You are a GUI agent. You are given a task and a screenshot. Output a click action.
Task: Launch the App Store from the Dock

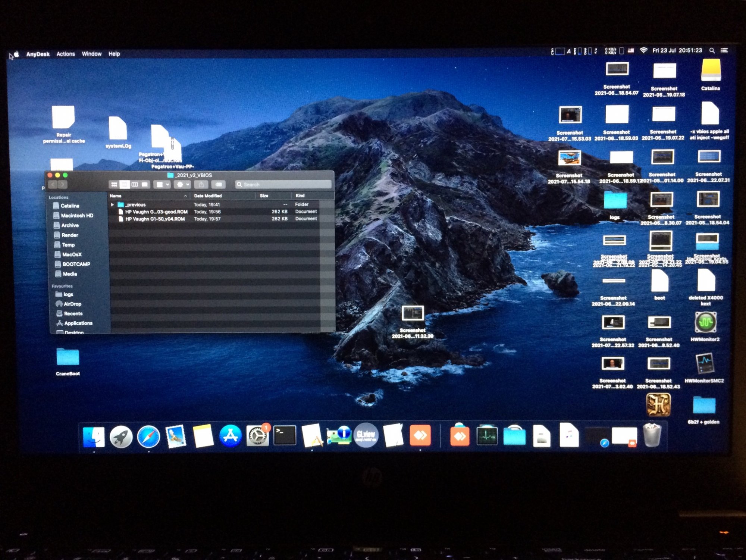[x=230, y=436]
